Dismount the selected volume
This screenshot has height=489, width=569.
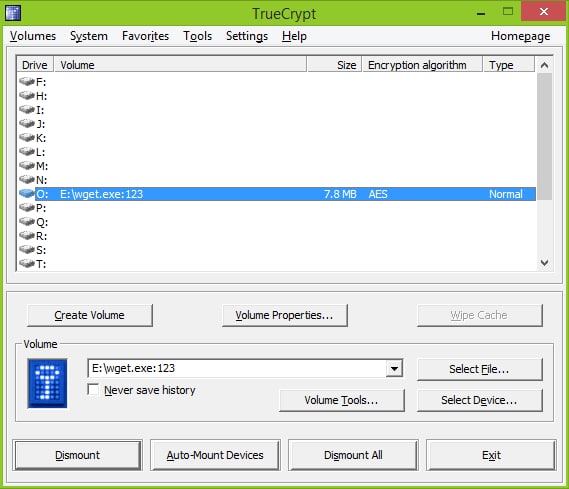(77, 455)
